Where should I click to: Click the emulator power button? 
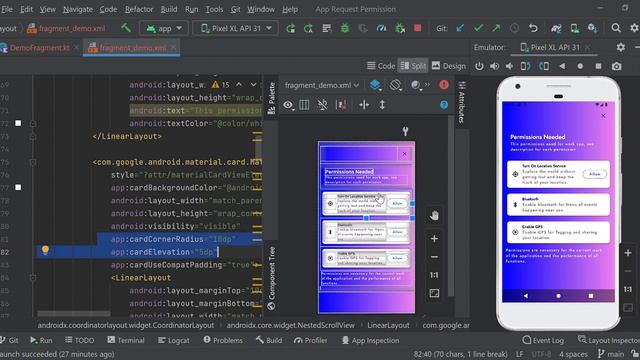click(x=479, y=66)
